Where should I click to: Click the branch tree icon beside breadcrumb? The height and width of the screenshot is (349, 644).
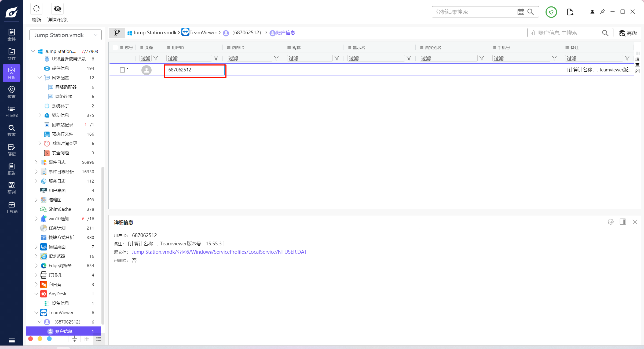coord(117,33)
